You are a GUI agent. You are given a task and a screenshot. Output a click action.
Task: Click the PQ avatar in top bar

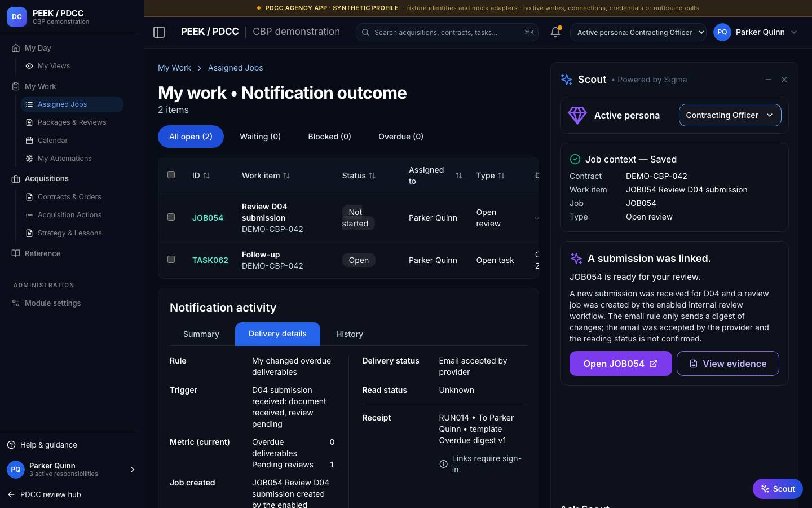pyautogui.click(x=722, y=32)
